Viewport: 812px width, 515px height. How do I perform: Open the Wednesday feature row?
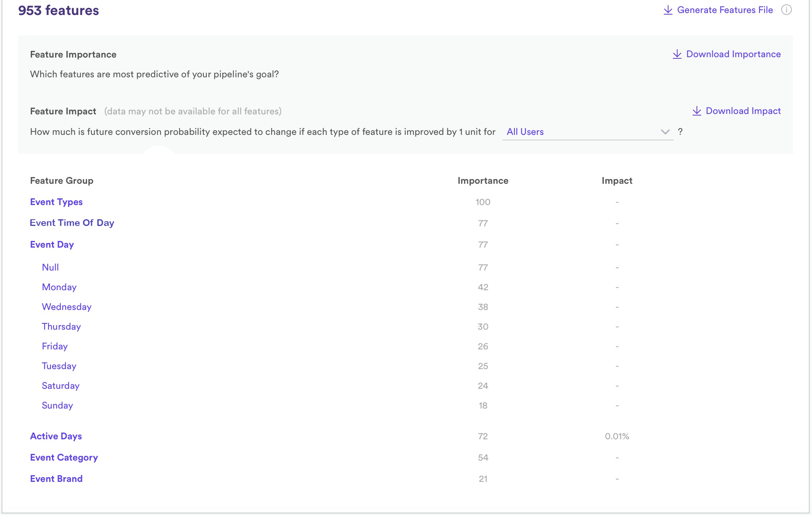(x=67, y=307)
